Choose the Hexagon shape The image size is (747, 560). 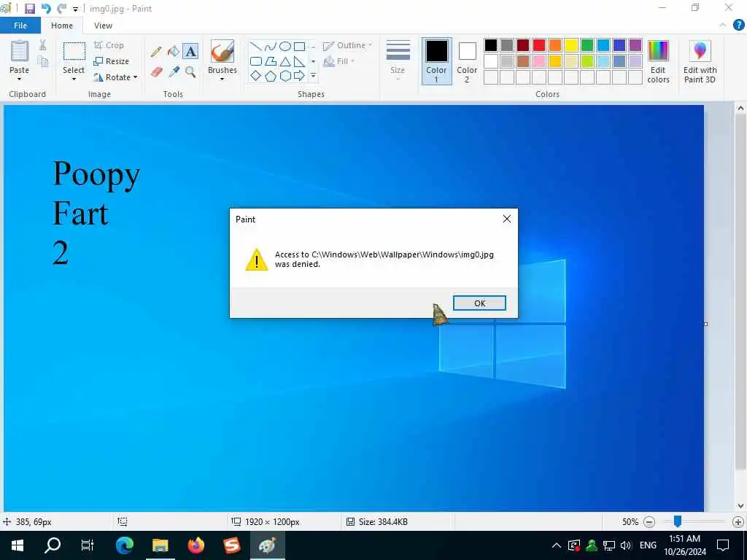pos(285,76)
